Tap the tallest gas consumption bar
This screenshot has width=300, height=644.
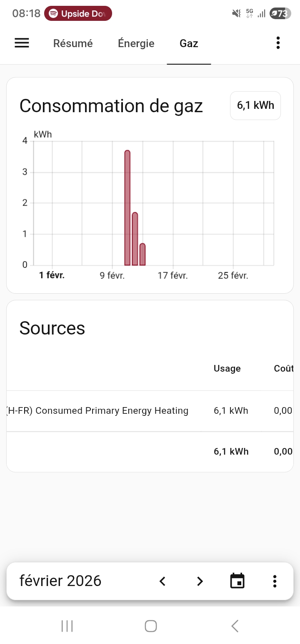tap(127, 209)
